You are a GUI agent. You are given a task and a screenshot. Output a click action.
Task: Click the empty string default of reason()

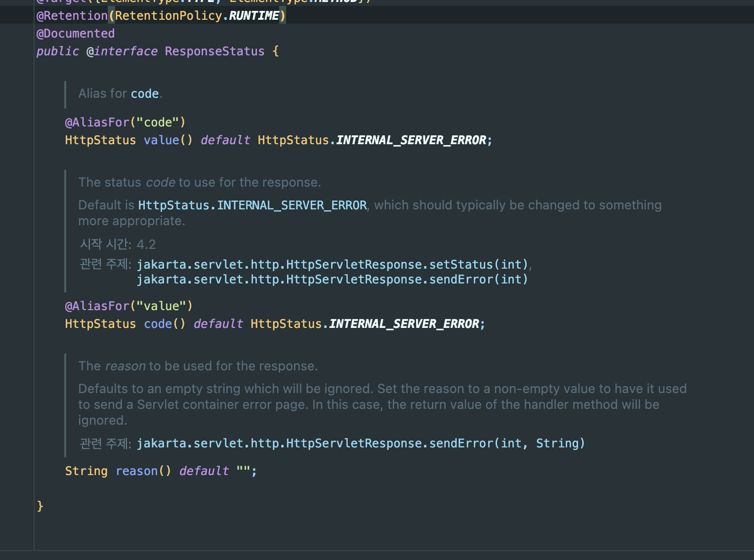(243, 471)
